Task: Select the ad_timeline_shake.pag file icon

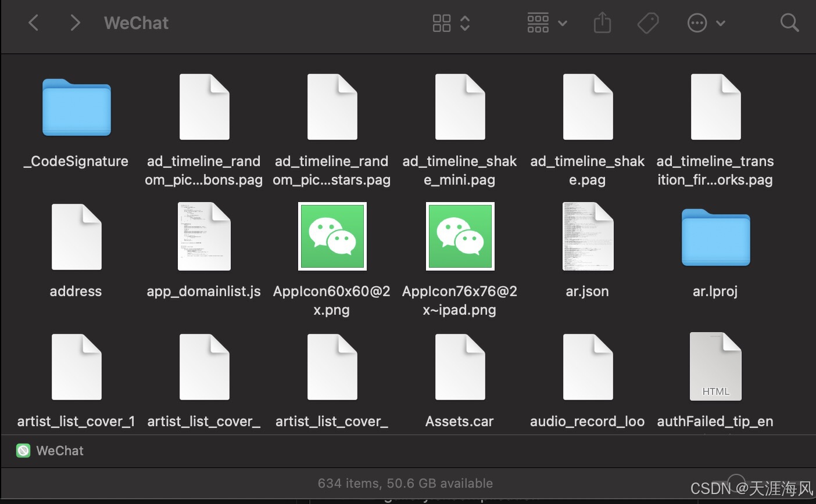Action: click(x=588, y=107)
